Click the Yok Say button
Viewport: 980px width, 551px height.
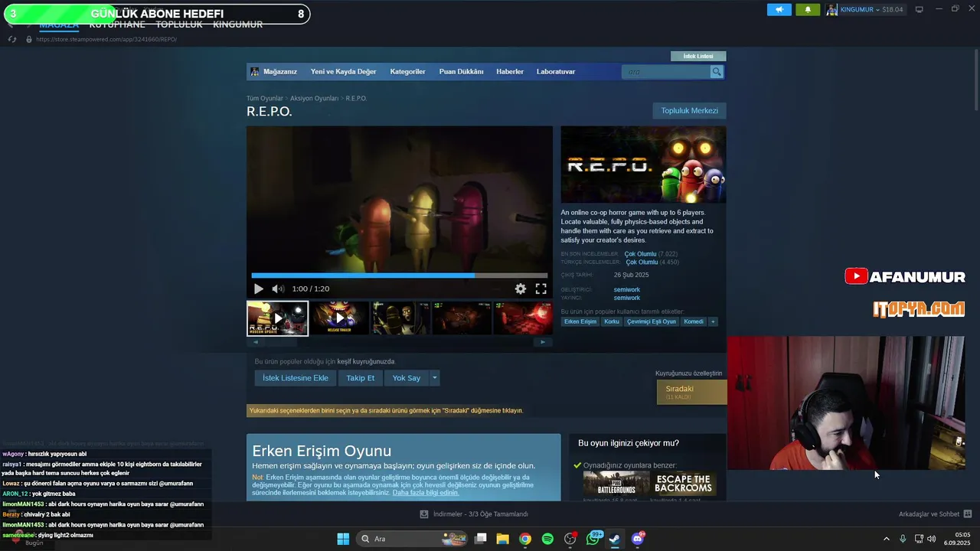point(407,378)
